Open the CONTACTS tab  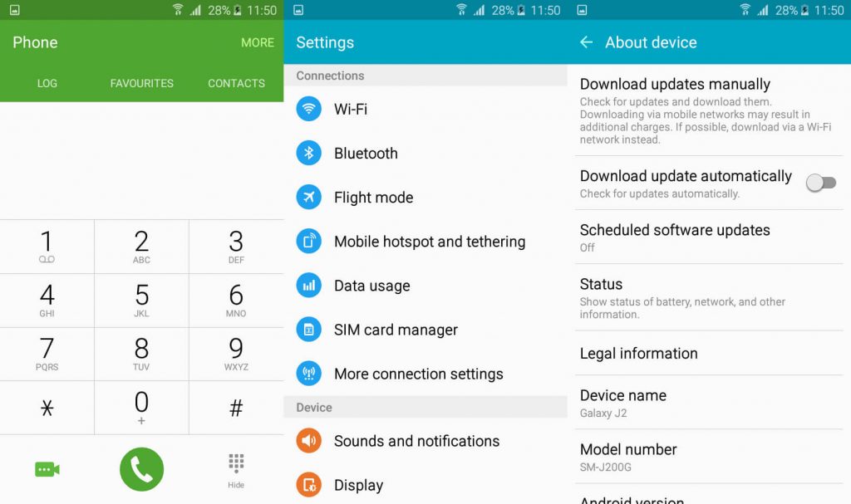pyautogui.click(x=236, y=83)
